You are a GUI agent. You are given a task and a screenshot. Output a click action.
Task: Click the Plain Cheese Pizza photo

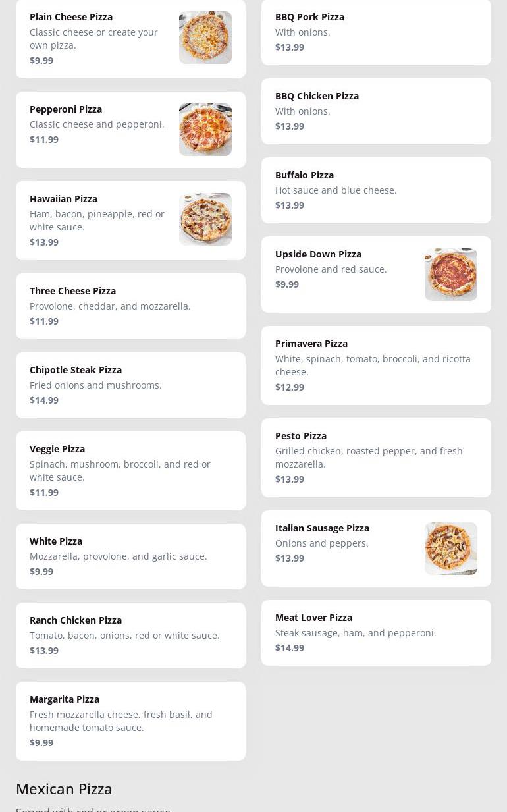coord(205,38)
